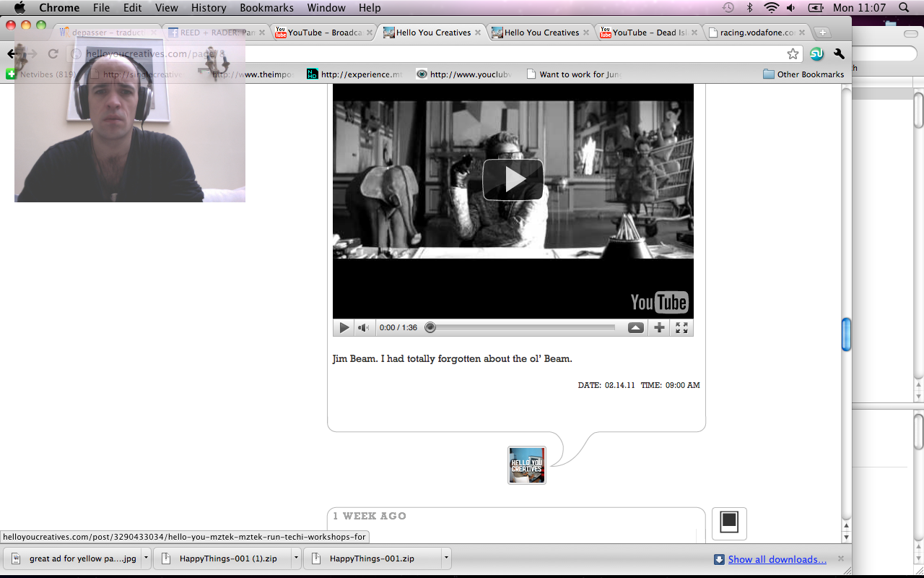Click the reload page icon
This screenshot has width=924, height=578.
[53, 54]
